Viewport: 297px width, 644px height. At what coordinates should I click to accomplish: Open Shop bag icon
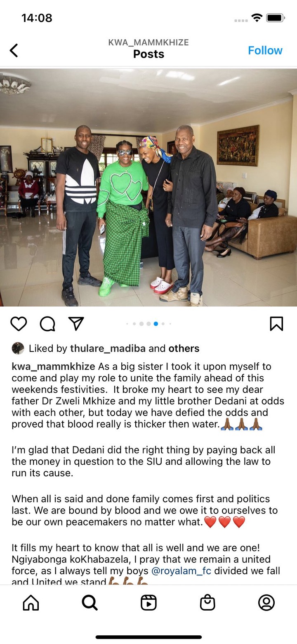[x=207, y=603]
